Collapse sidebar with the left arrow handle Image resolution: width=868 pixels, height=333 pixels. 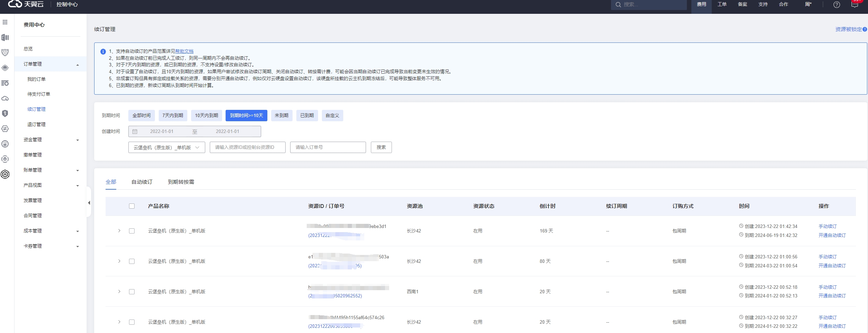[x=89, y=203]
